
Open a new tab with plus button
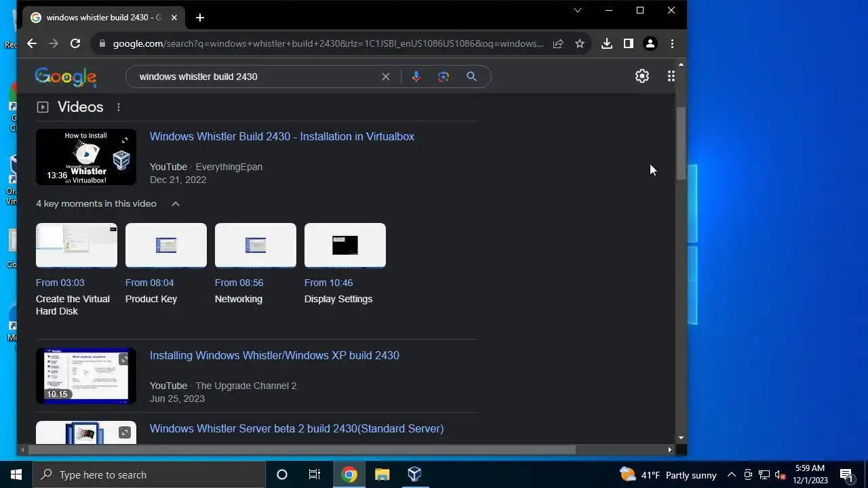click(200, 18)
